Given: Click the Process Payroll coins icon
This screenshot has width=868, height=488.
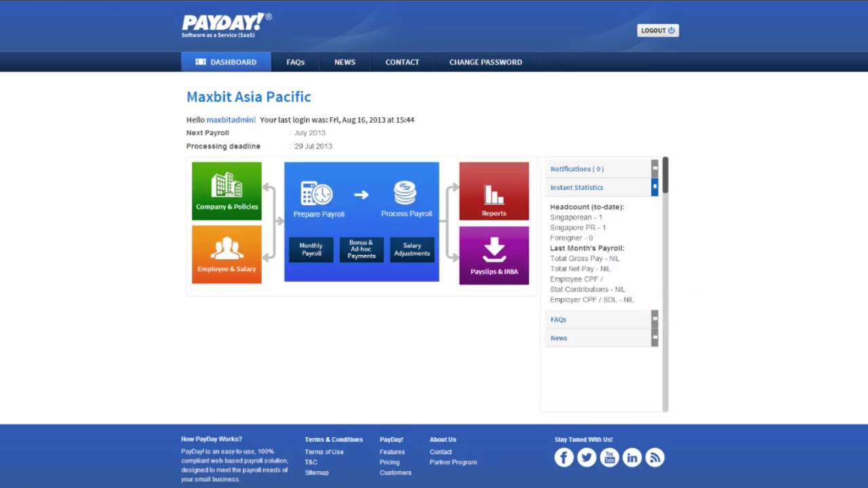Looking at the screenshot, I should coord(406,193).
